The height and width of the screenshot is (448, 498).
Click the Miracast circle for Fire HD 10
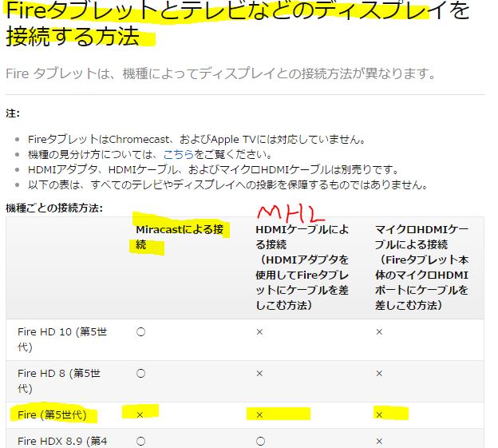click(140, 332)
